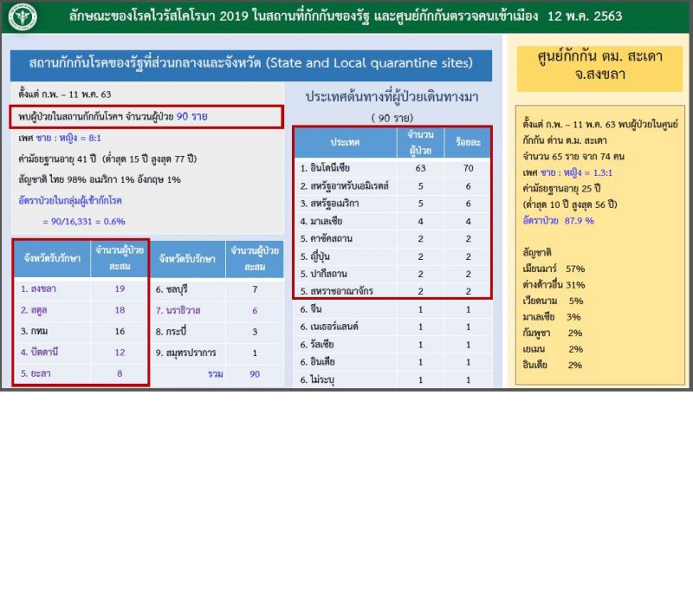Select 'เพศ ชาย : หญิง = 1.3:1' line
The height and width of the screenshot is (616, 693).
coord(567,172)
